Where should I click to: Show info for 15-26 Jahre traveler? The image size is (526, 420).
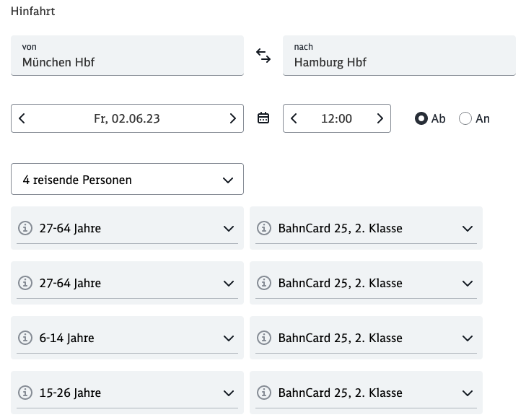[25, 393]
